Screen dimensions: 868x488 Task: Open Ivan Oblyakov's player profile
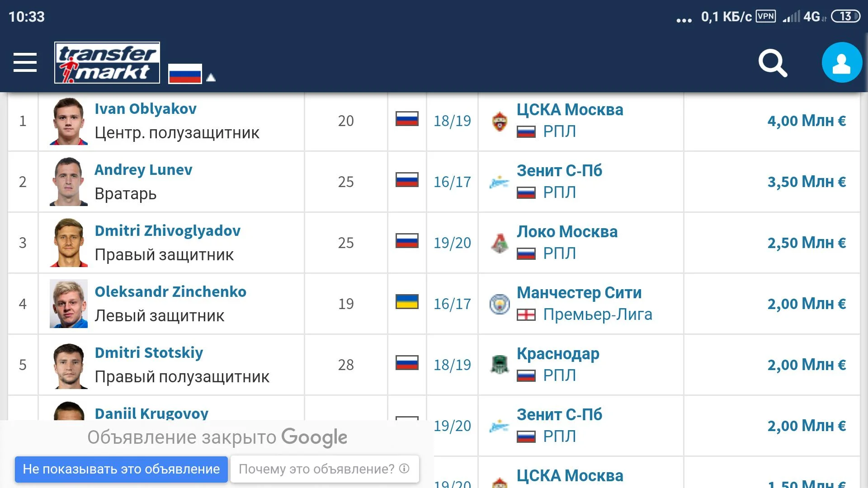(146, 109)
